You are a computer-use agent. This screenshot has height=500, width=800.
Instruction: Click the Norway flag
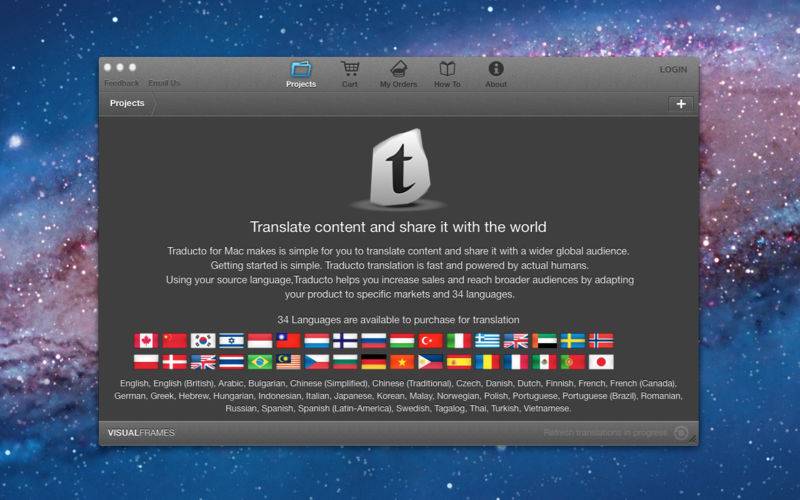[x=602, y=341]
